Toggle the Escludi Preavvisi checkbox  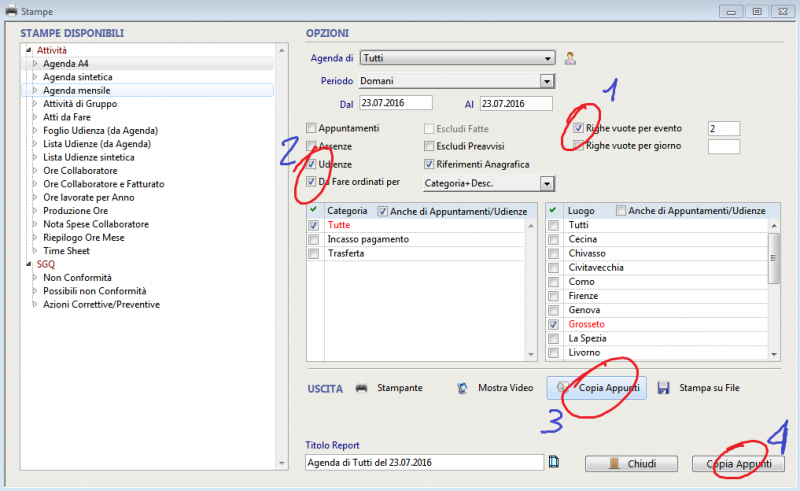[x=429, y=146]
